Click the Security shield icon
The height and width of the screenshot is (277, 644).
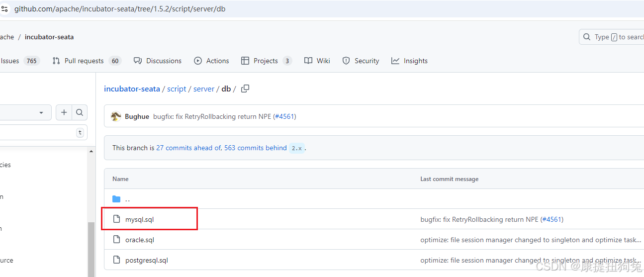(347, 61)
